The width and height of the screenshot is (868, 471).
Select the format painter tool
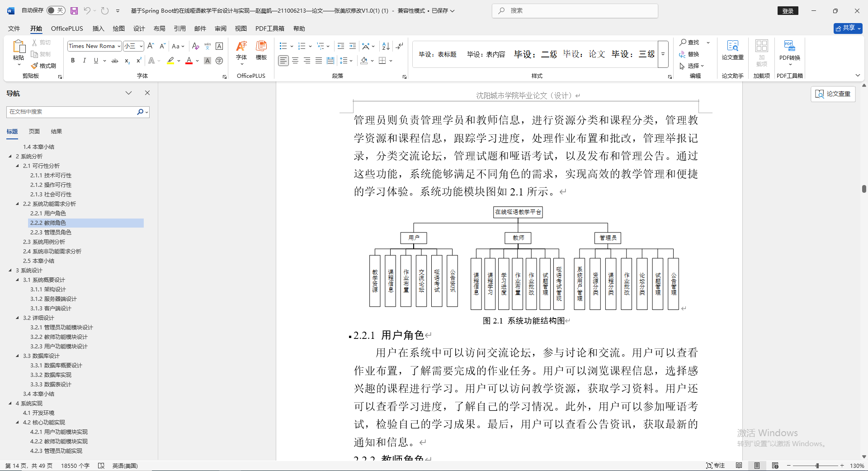(43, 66)
